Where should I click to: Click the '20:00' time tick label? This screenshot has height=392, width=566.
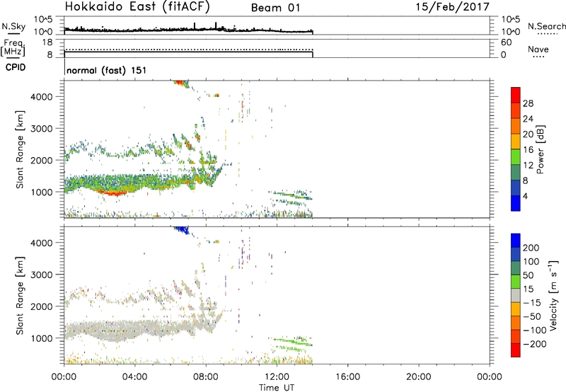419,377
